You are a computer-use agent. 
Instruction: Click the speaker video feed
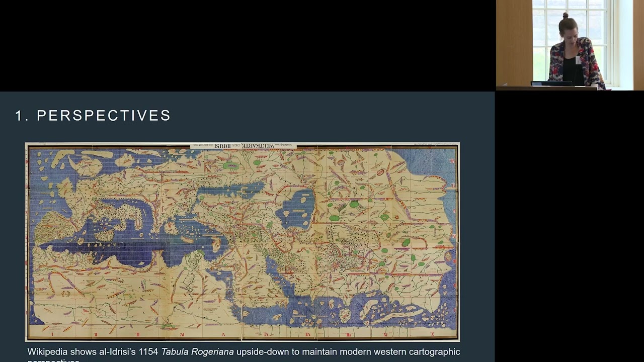click(570, 45)
